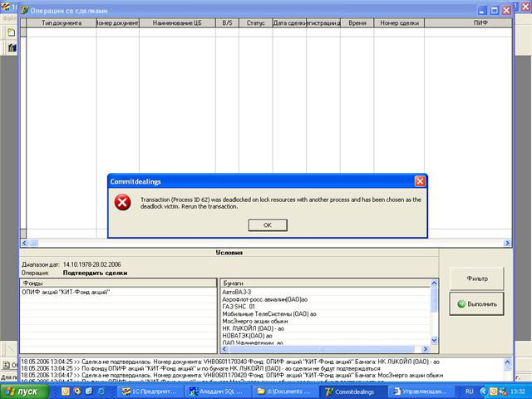Select Аэрофлот-росс.авиалин(ОАО)ао in Бумаги list
532x399 pixels.
[326, 299]
